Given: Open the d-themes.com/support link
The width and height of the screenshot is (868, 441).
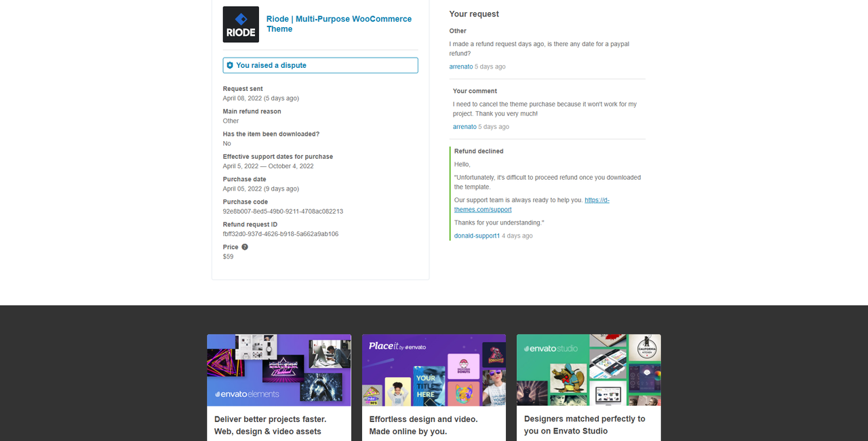Looking at the screenshot, I should pyautogui.click(x=532, y=205).
